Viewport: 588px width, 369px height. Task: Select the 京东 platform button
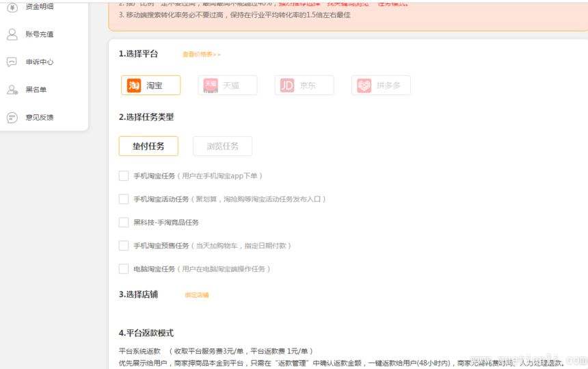[x=304, y=85]
